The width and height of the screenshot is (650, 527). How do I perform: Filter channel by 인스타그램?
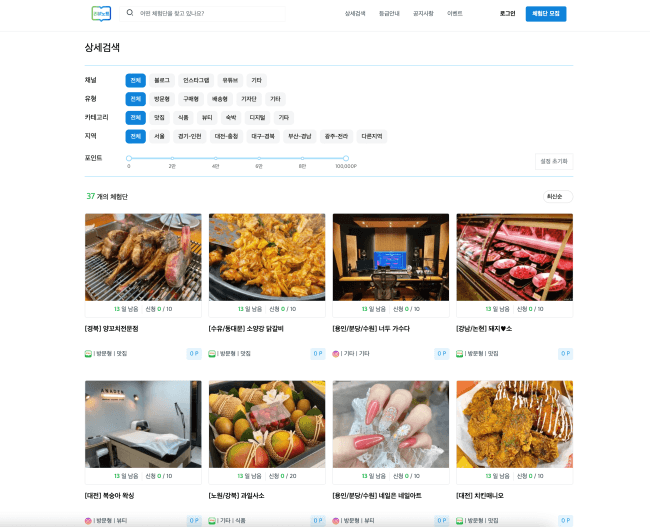click(196, 80)
